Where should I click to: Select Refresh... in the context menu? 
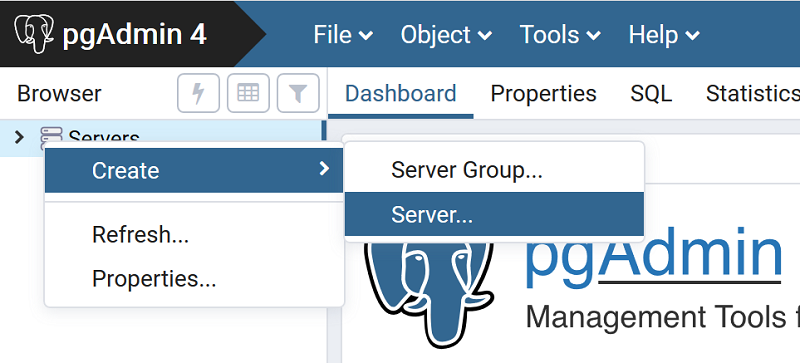(x=194, y=235)
